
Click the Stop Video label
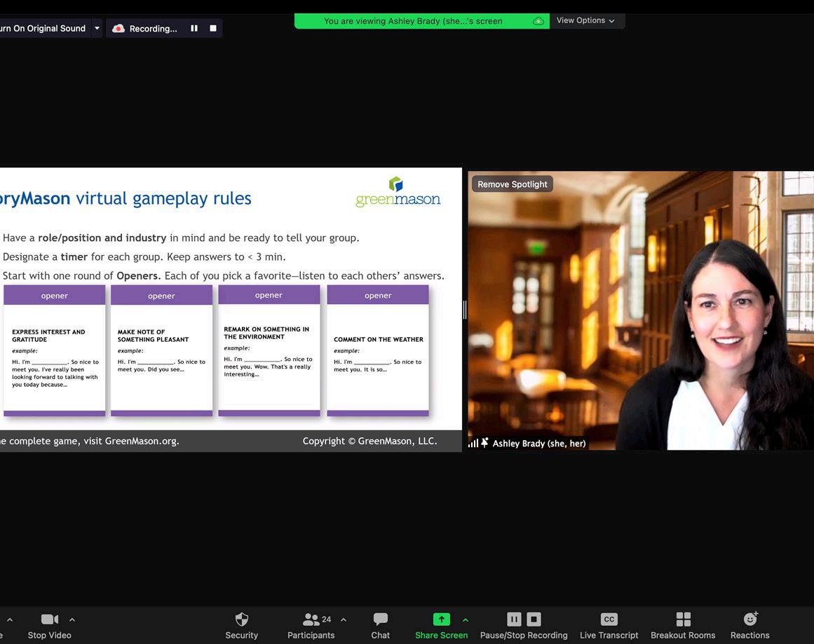(x=49, y=635)
